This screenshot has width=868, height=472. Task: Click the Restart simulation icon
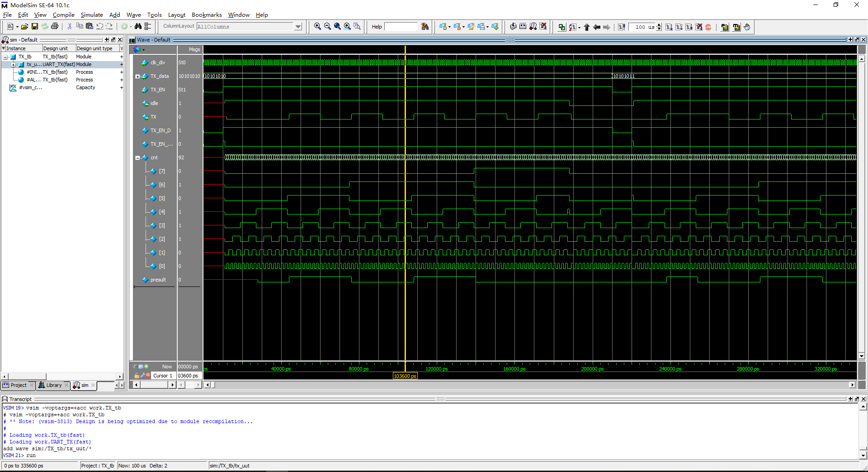pyautogui.click(x=622, y=27)
